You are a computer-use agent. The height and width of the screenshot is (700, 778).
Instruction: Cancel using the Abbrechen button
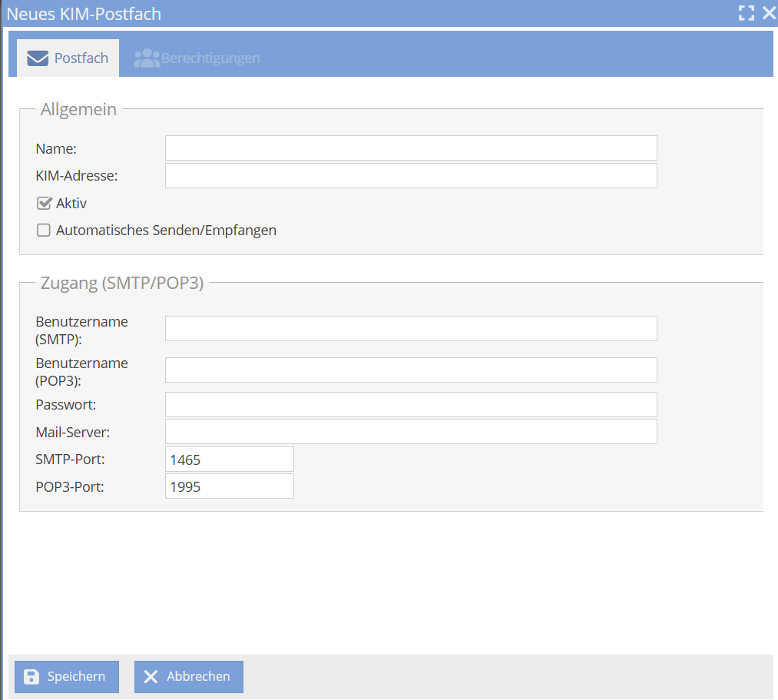188,677
